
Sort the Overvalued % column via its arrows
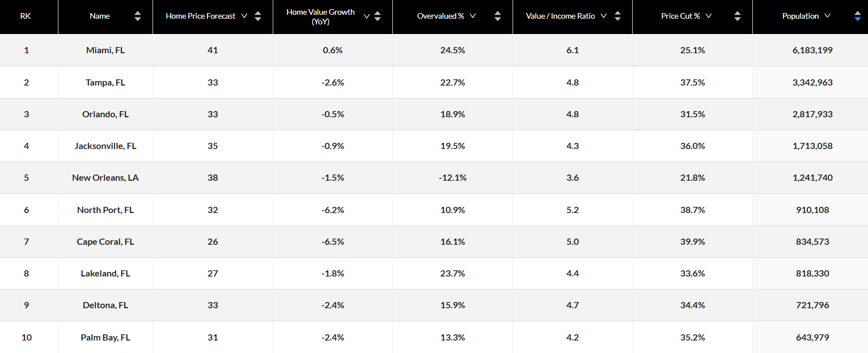pyautogui.click(x=497, y=16)
